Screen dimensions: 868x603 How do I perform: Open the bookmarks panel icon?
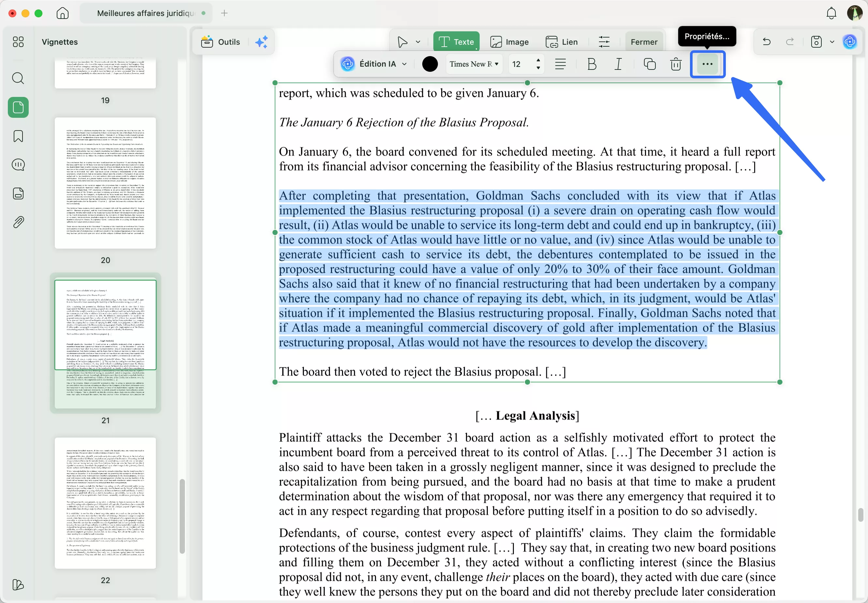tap(18, 136)
